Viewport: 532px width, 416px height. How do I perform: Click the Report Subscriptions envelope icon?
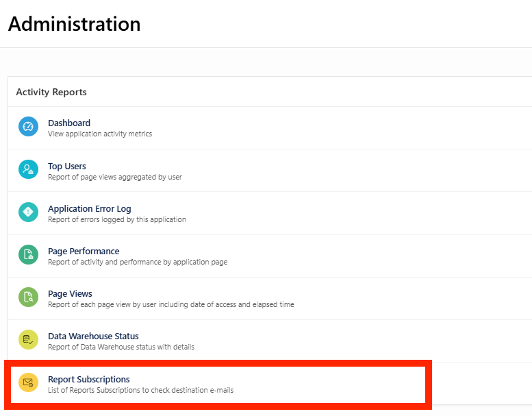pyautogui.click(x=28, y=382)
